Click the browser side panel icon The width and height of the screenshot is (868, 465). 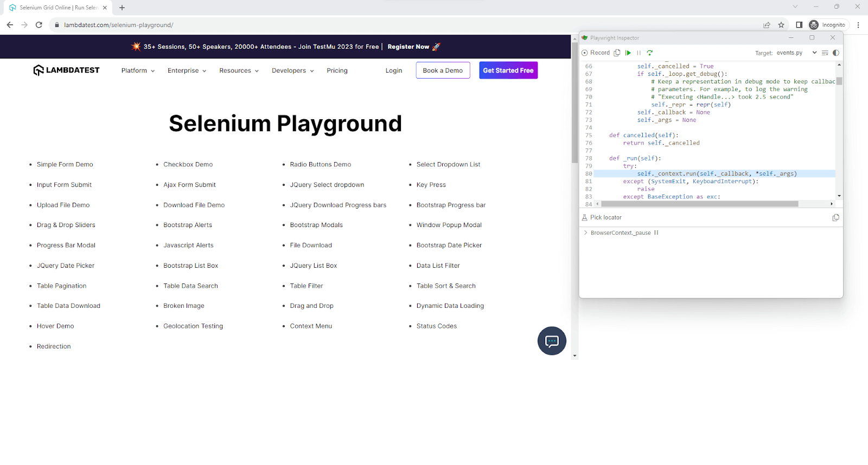(x=799, y=25)
